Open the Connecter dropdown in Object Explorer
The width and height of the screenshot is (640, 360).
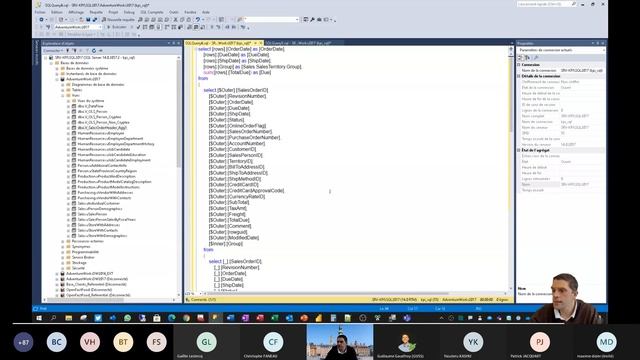pos(53,51)
